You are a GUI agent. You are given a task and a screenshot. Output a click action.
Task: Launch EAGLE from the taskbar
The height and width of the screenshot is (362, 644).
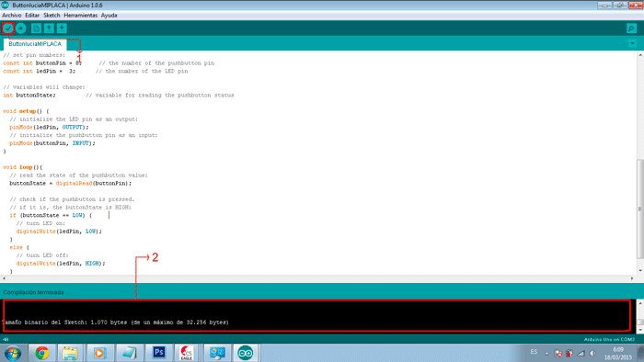pos(187,353)
